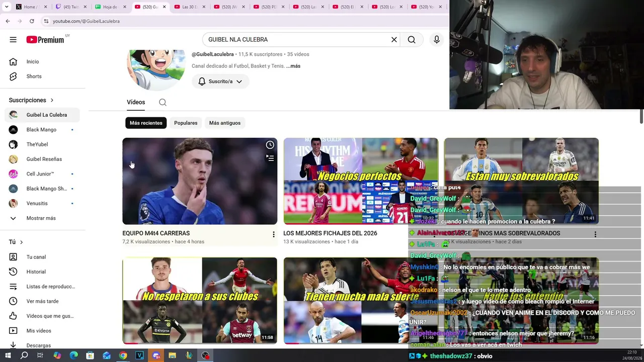This screenshot has width=644, height=362.
Task: Open the Vídeos channel tab
Action: (x=136, y=102)
